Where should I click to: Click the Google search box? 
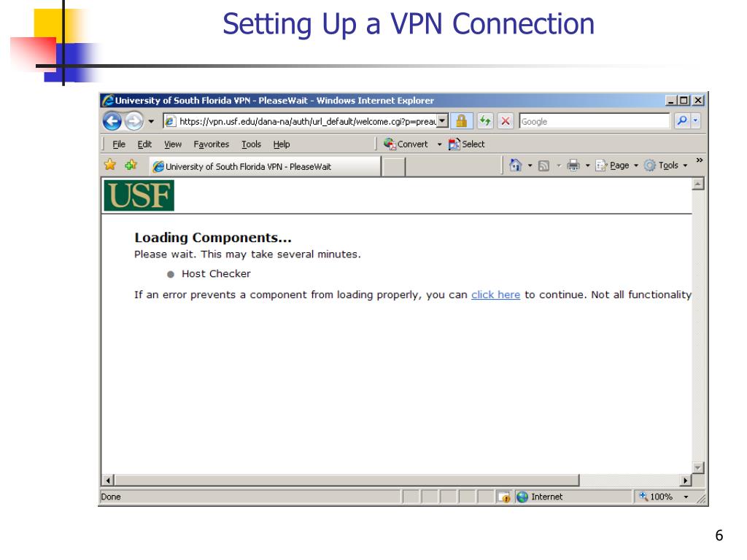pyautogui.click(x=594, y=122)
